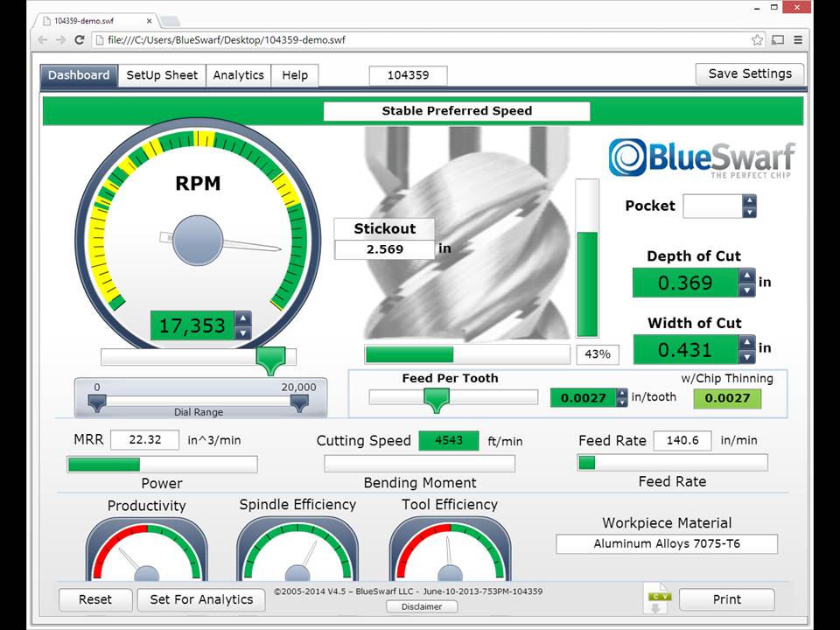Click the Feed Rate value 140.6
The height and width of the screenshot is (630, 840).
click(682, 440)
